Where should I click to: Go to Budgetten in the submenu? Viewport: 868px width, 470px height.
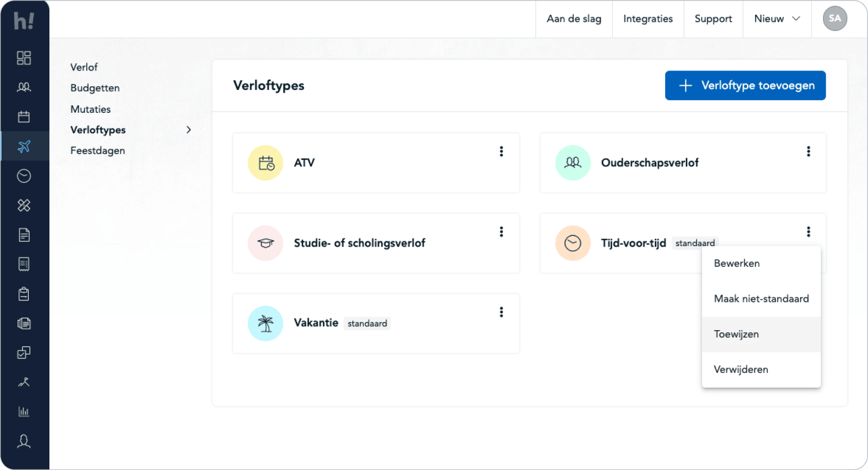point(95,88)
